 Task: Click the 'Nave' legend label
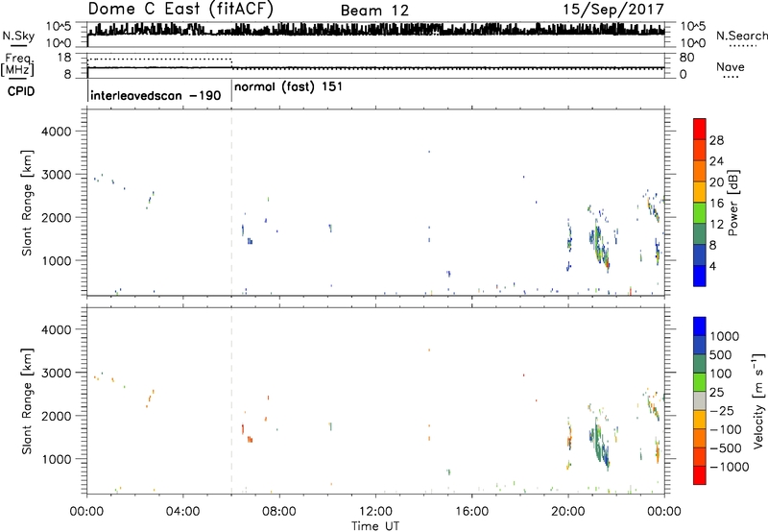pos(730,66)
